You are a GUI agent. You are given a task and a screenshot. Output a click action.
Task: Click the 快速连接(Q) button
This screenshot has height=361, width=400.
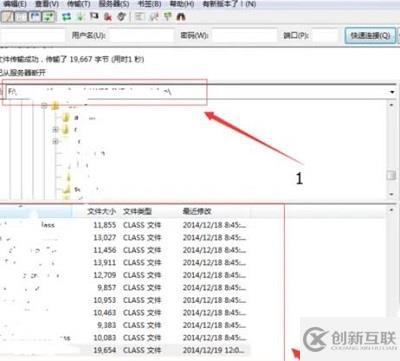370,35
